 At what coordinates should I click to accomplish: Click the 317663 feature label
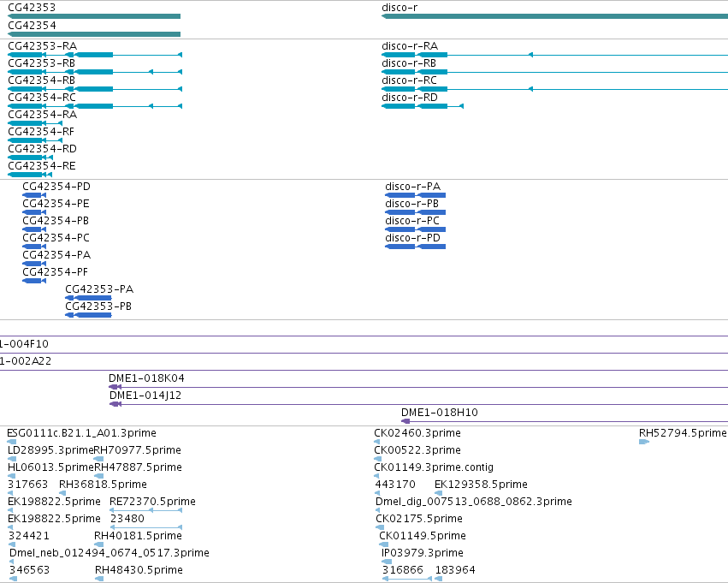coord(28,485)
